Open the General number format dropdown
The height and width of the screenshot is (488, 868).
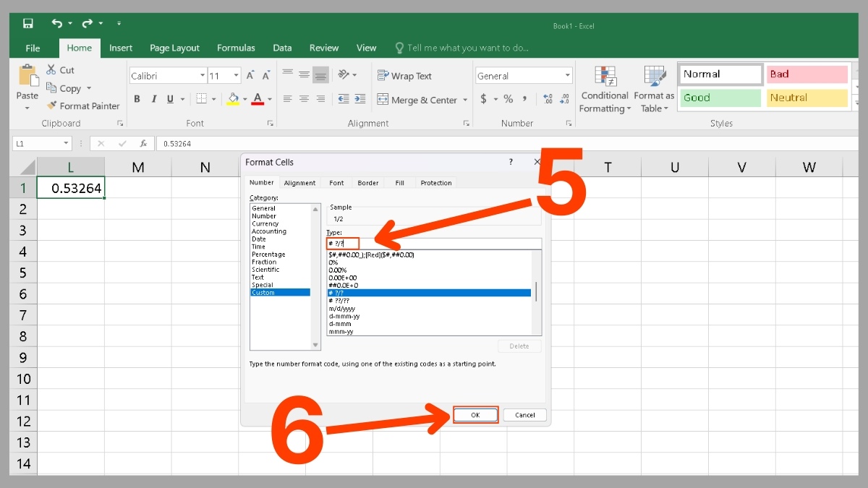[568, 76]
